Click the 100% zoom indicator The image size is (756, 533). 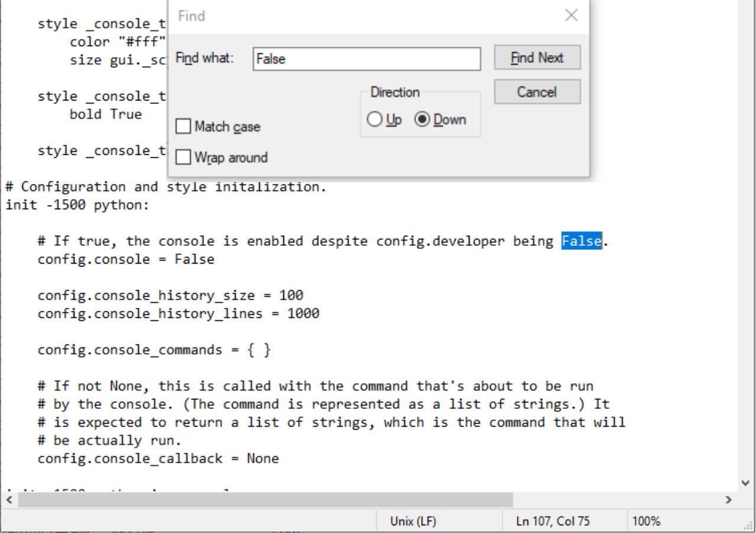click(x=646, y=521)
